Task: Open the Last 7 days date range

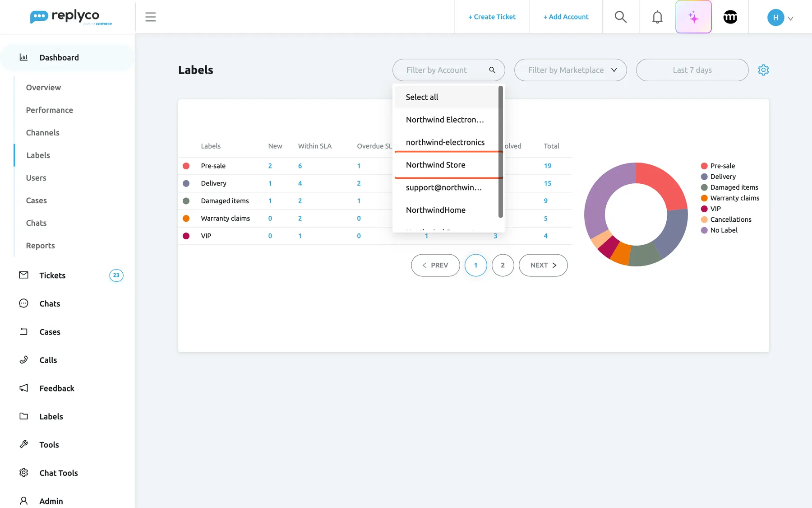Action: point(692,70)
